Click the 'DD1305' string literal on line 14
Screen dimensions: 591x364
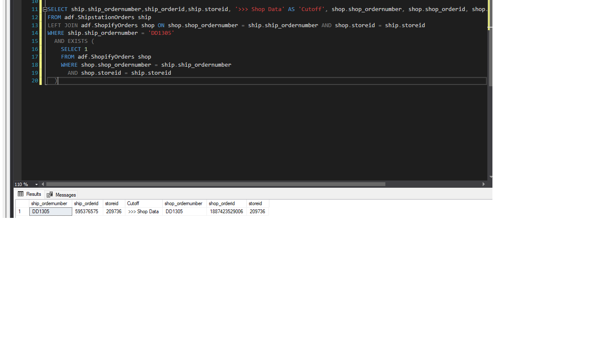point(161,33)
